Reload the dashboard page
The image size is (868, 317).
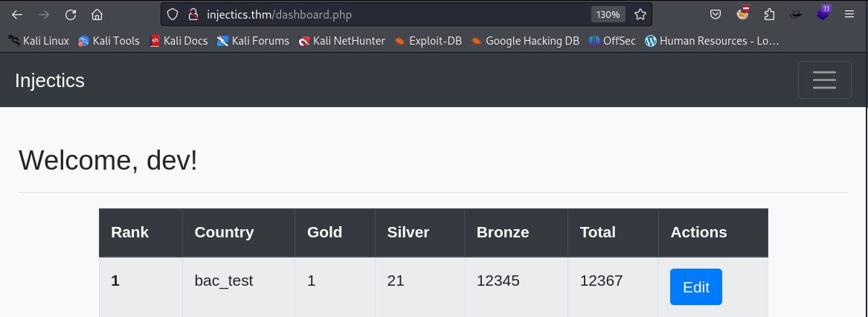click(71, 15)
